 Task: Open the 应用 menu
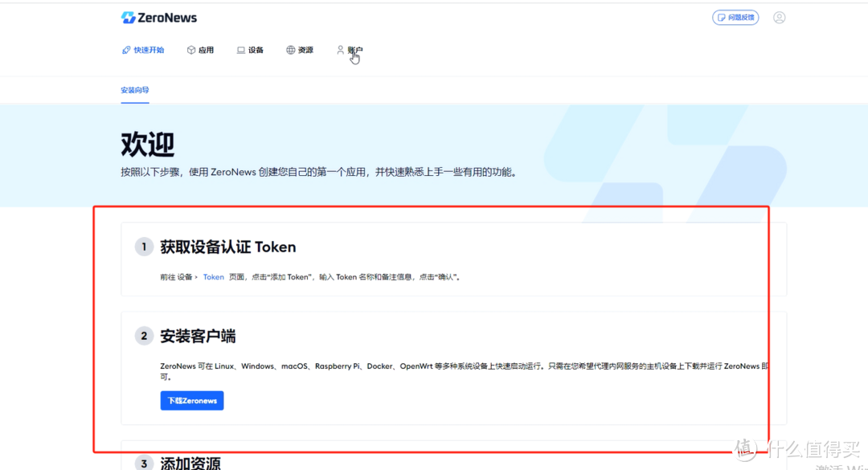200,50
